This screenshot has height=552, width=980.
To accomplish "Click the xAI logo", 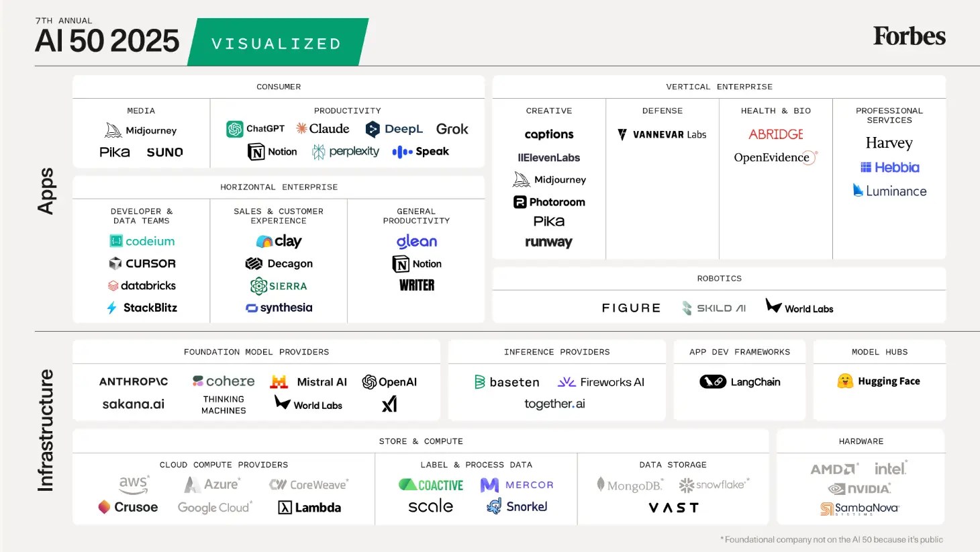I will tap(389, 404).
